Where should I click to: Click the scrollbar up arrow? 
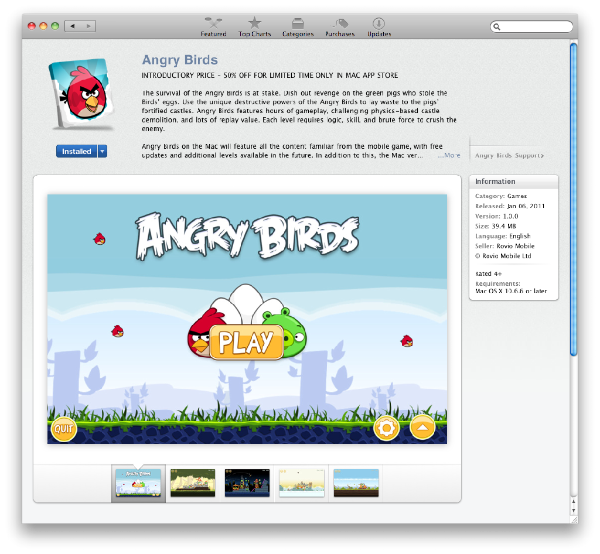(573, 501)
